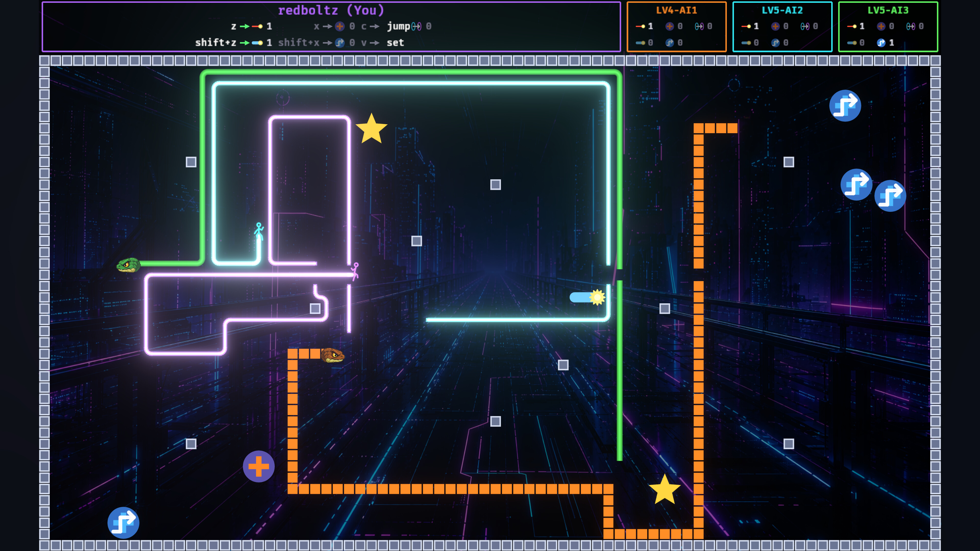Screen dimensions: 980x551
Task: Click the turn-arrow power-up near the bottom-left arena corner
Action: [123, 523]
